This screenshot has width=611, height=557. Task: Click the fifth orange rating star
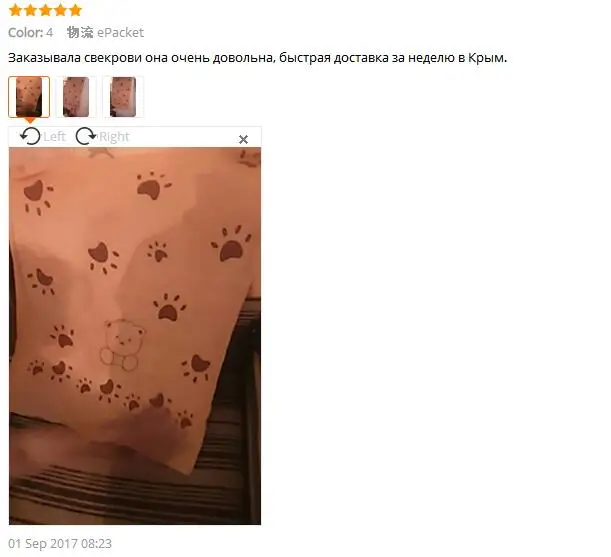coord(75,10)
